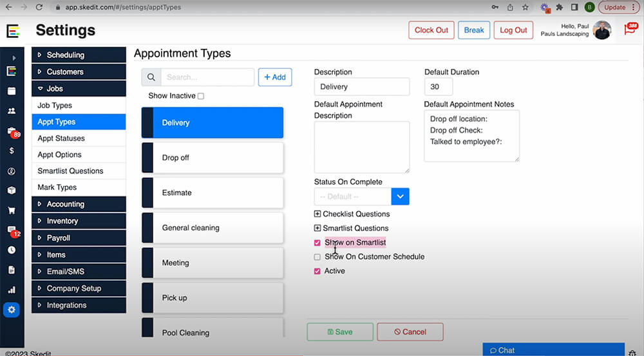The height and width of the screenshot is (356, 644).
Task: Click the search magnifier icon
Action: coord(151,77)
